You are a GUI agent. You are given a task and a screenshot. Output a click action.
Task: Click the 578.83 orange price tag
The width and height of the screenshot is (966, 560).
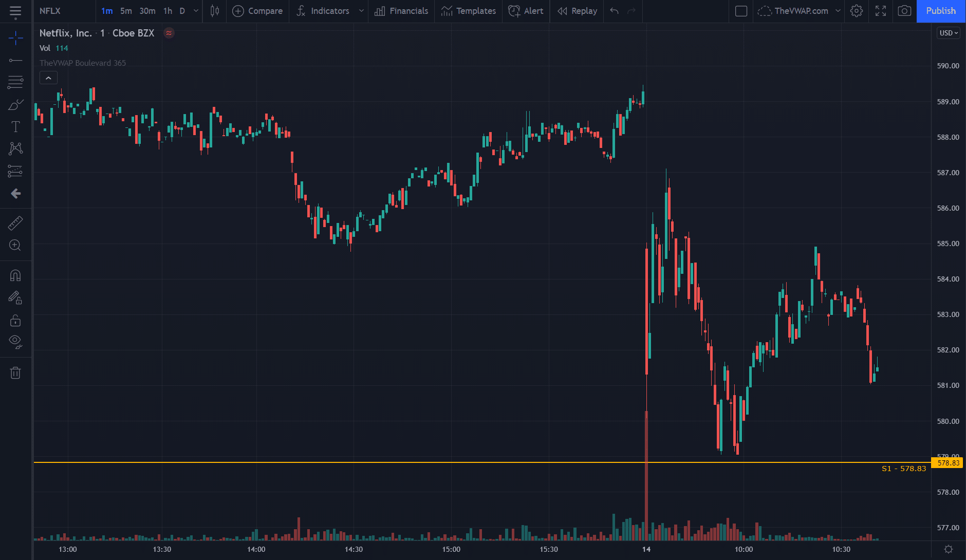(x=948, y=463)
